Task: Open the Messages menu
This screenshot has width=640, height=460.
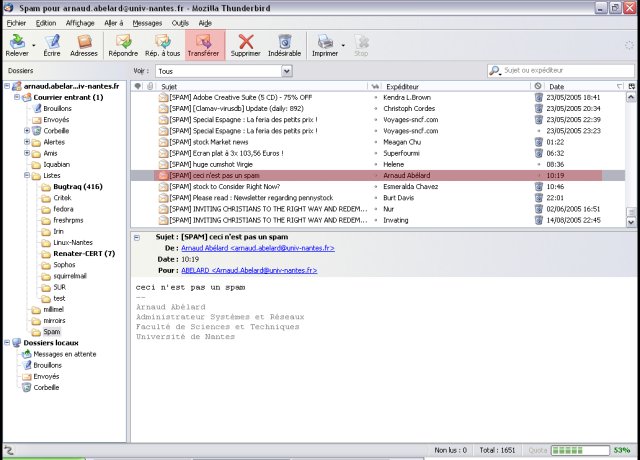Action: click(x=147, y=21)
